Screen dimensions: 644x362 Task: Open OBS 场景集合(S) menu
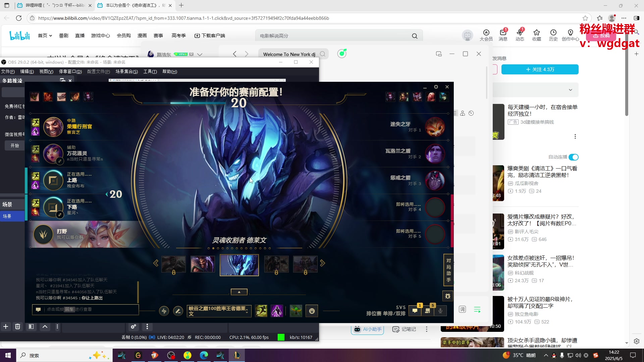126,71
